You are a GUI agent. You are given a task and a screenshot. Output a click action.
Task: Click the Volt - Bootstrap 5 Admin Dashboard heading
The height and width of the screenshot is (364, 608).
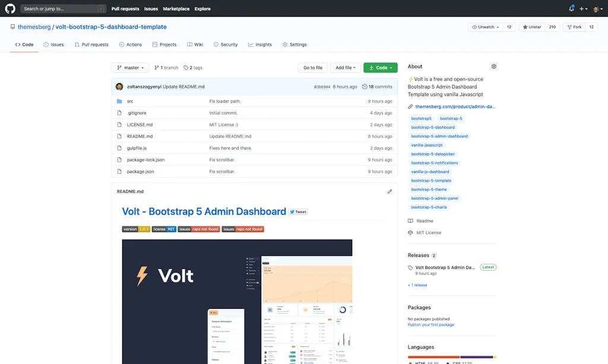click(204, 211)
